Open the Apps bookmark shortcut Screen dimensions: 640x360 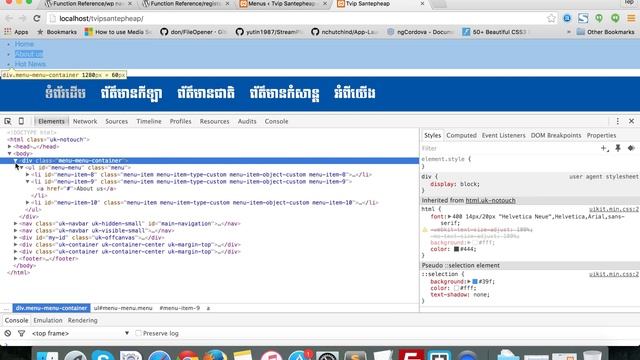click(x=16, y=32)
